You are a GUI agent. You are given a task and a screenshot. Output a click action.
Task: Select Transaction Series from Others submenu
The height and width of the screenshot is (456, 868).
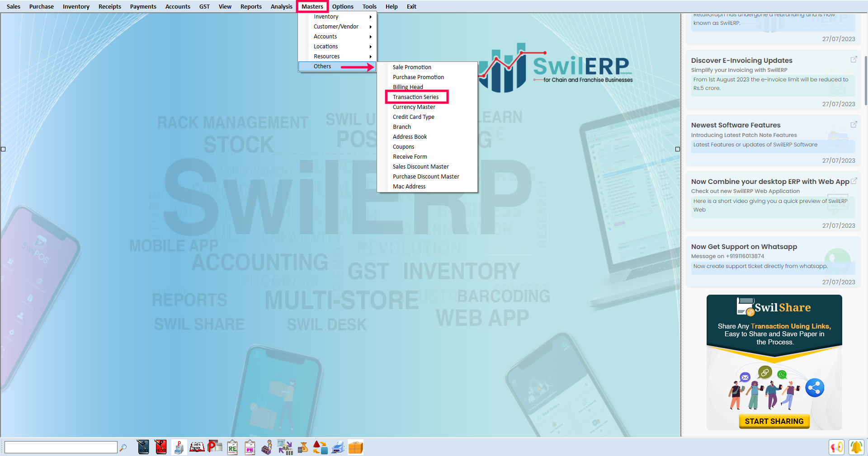pos(427,97)
